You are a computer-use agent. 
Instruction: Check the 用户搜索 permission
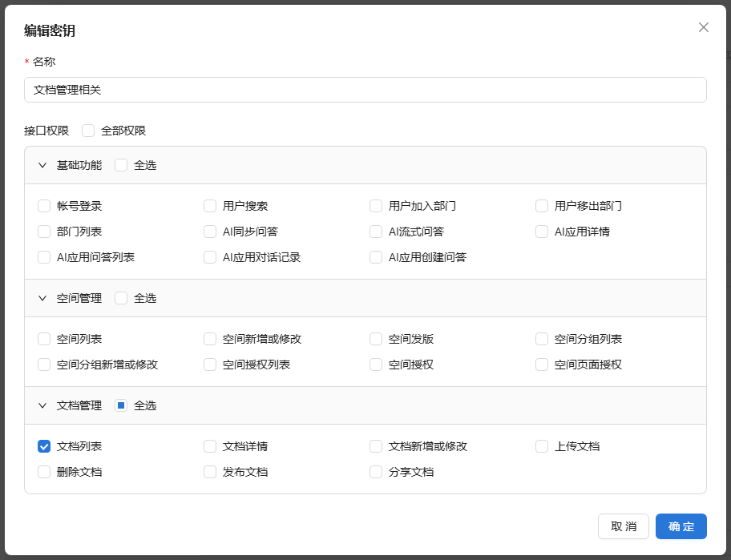tap(210, 206)
